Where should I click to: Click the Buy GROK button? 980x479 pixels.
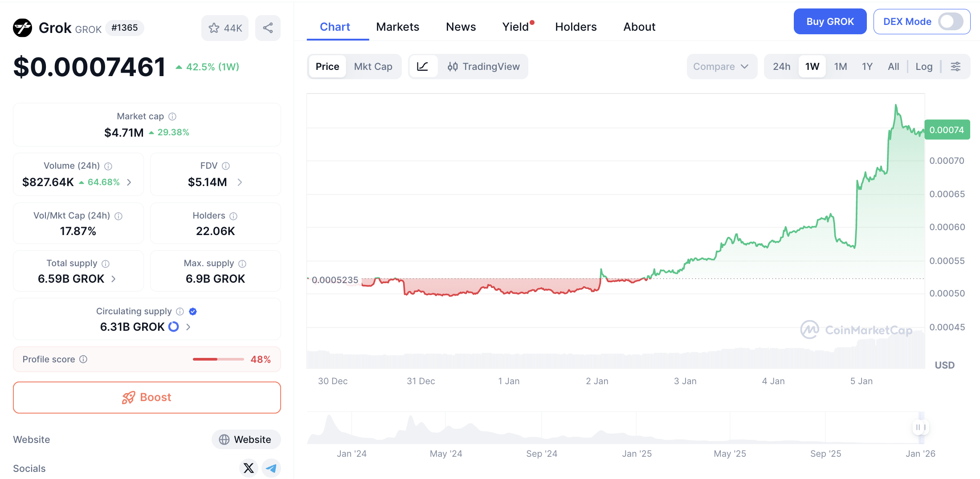(830, 21)
